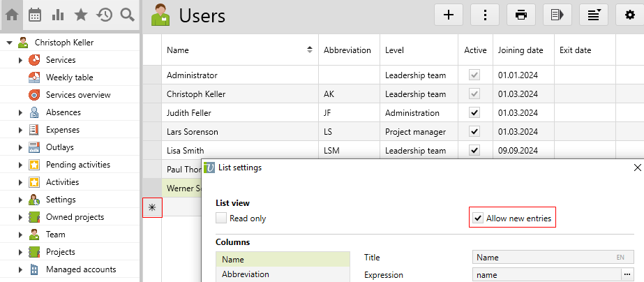Collapse the Christoph Keller tree node

(x=9, y=43)
